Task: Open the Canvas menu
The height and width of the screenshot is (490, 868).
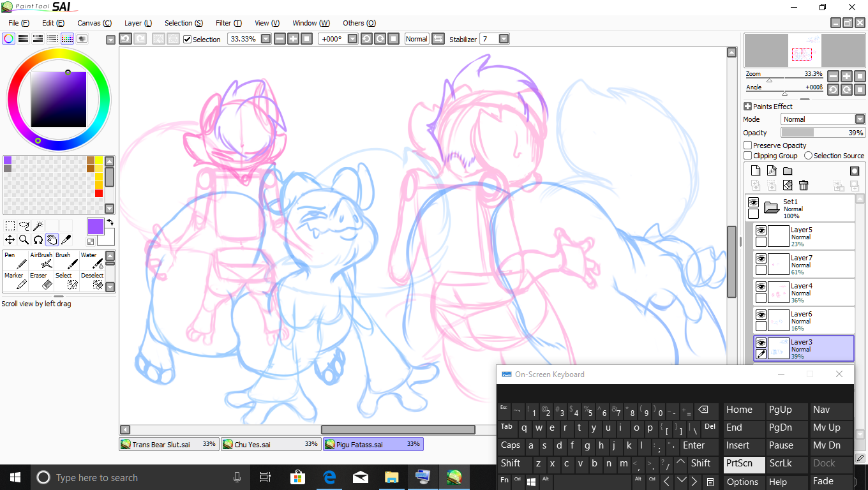Action: 94,23
